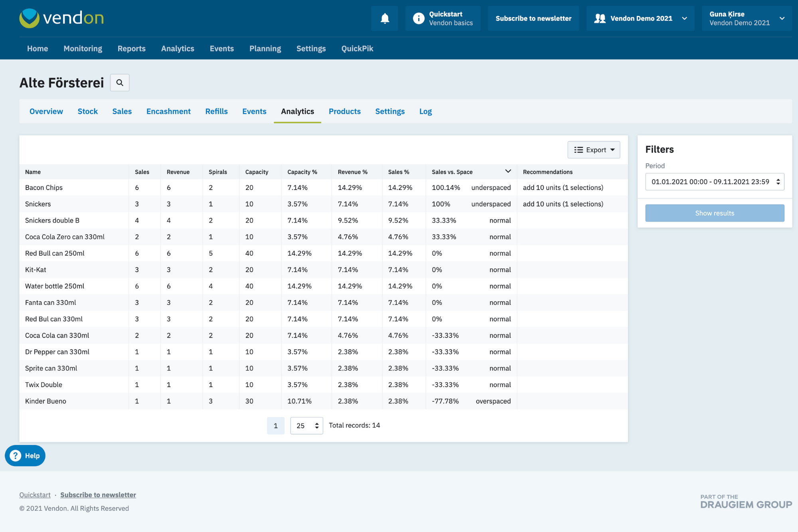Sort by the Name column header

[33, 172]
